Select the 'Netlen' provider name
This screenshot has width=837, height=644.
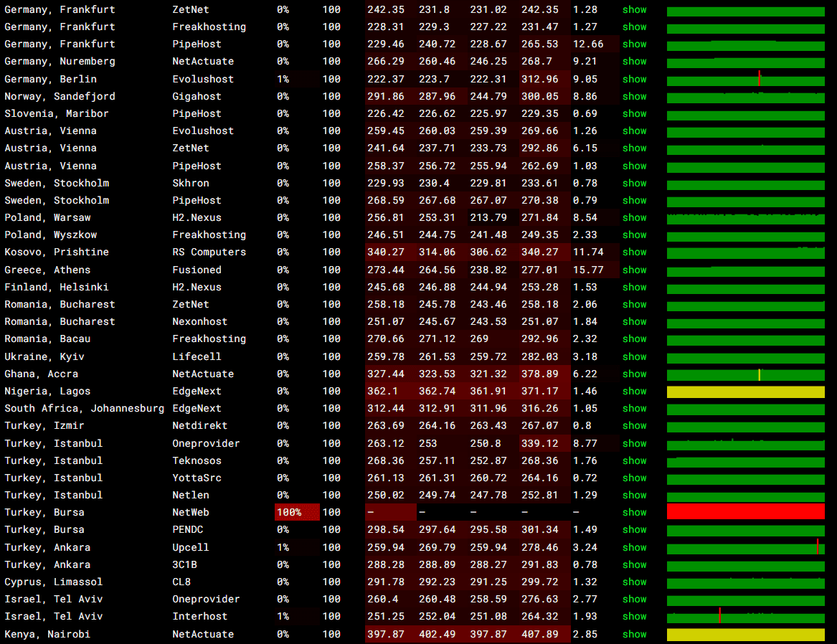coord(191,495)
